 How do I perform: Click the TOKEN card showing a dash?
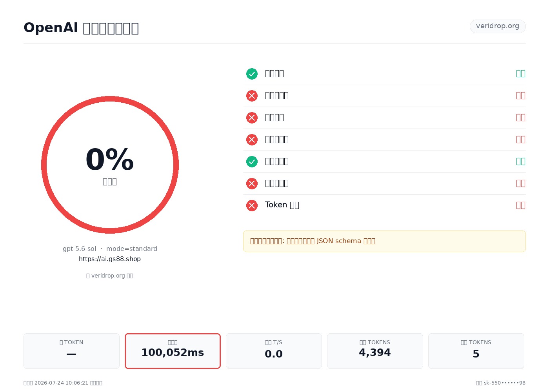[x=71, y=351]
